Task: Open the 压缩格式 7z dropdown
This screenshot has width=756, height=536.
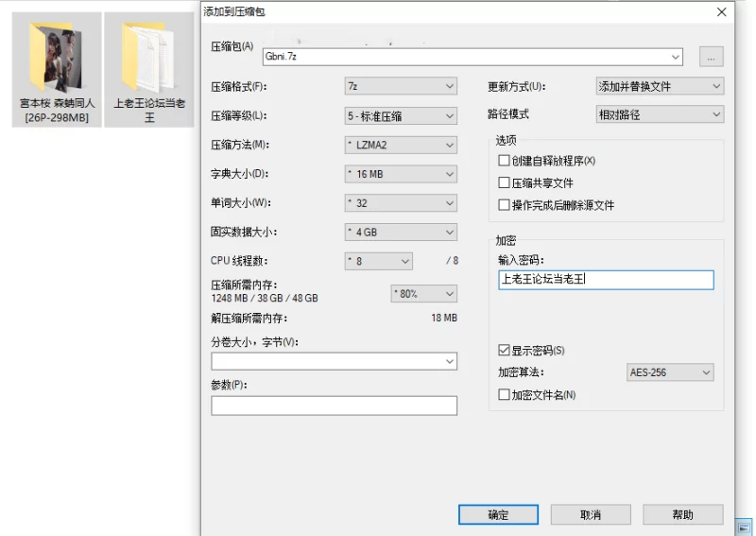Action: coord(401,87)
